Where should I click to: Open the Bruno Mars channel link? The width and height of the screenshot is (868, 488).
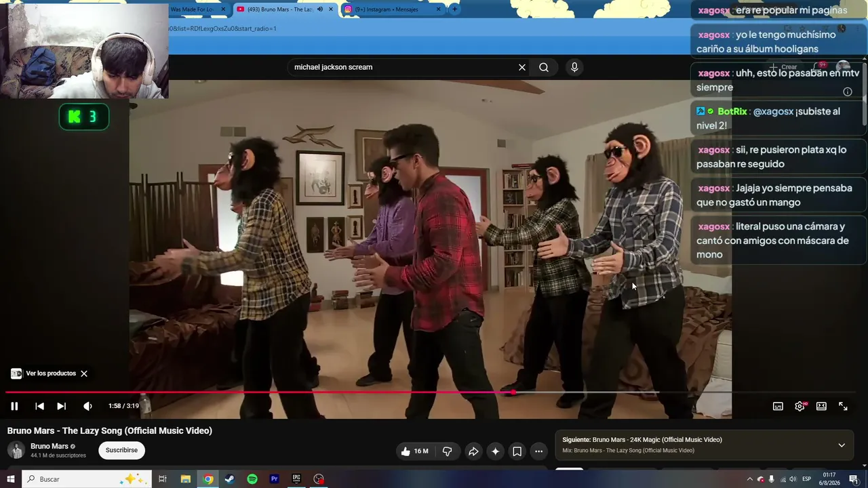tap(50, 447)
